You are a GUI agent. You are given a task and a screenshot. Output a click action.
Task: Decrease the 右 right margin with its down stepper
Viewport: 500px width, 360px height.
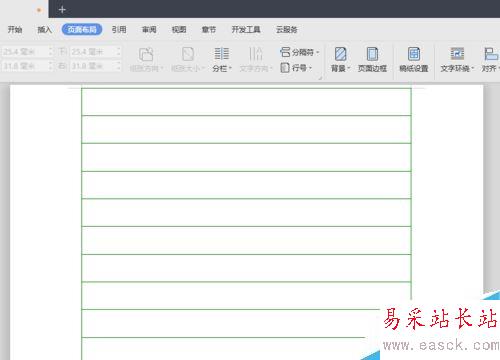click(x=119, y=69)
